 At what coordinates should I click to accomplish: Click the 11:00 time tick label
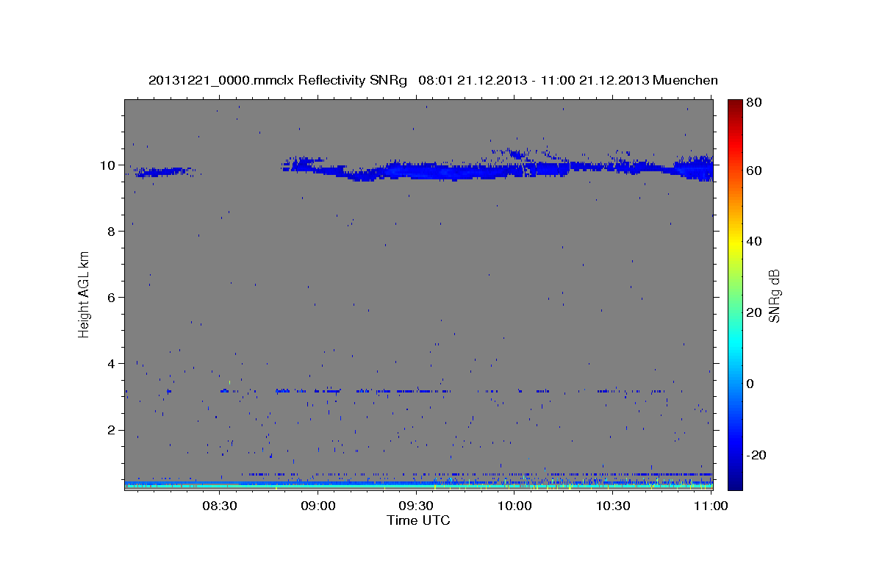[710, 506]
